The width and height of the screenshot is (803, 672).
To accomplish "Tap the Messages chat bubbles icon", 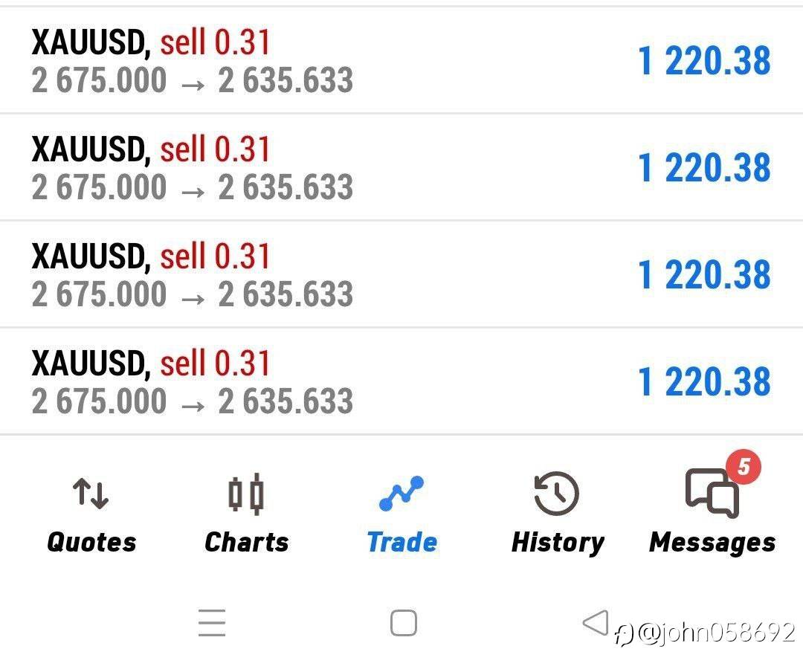I will (x=712, y=494).
